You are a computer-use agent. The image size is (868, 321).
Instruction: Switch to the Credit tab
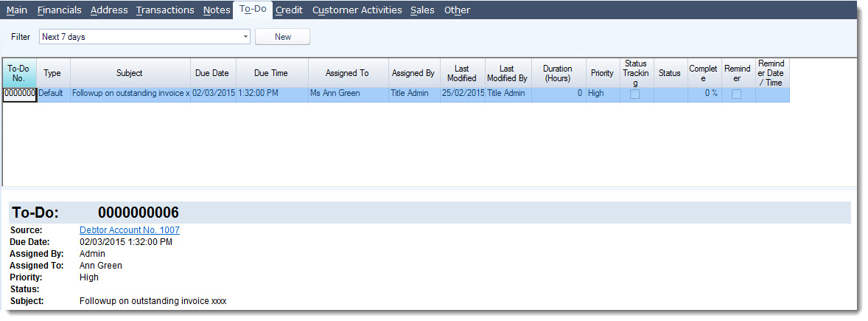coord(289,10)
